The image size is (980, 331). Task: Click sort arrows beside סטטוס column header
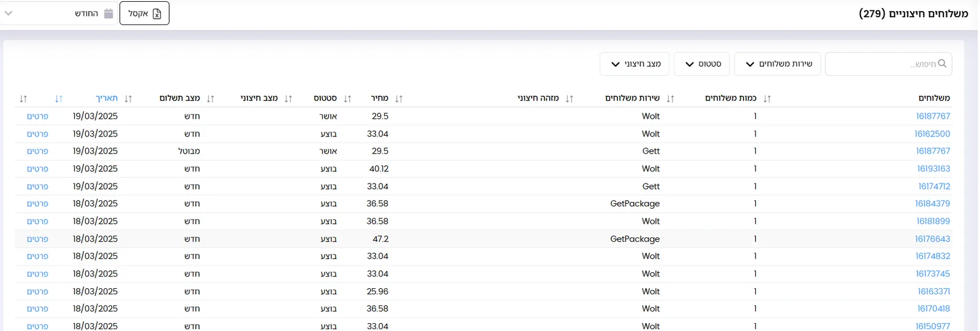click(x=347, y=99)
